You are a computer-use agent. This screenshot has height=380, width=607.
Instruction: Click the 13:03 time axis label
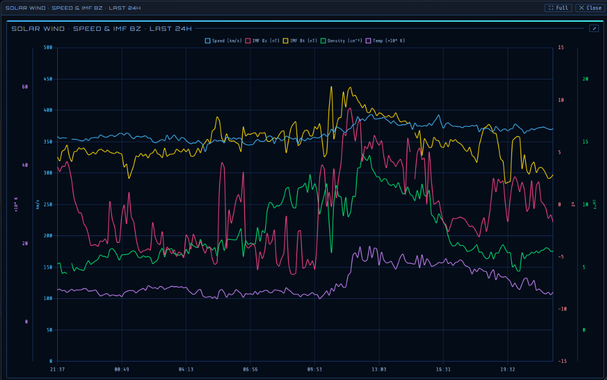379,370
